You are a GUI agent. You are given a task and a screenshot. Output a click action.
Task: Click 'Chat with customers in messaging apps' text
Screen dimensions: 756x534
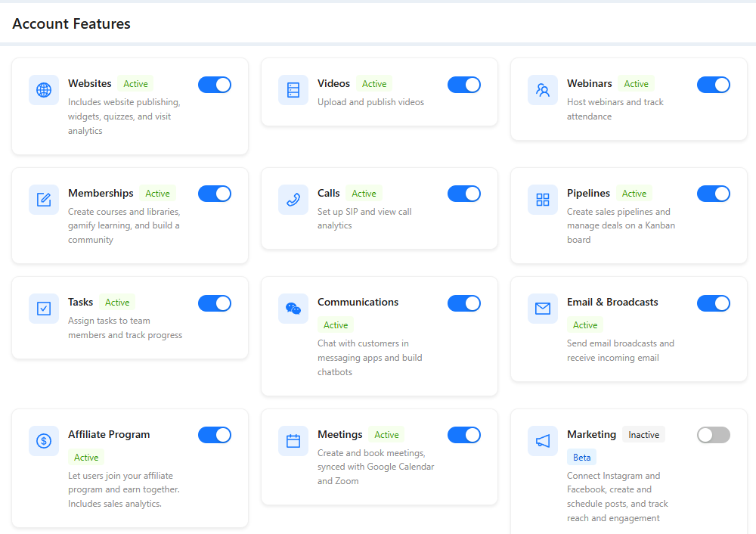[x=370, y=358]
